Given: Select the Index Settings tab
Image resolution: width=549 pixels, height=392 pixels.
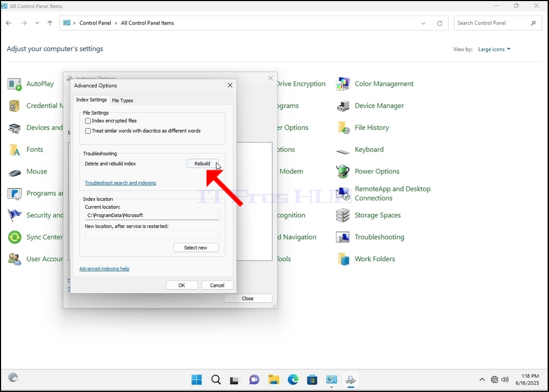Looking at the screenshot, I should [x=91, y=100].
